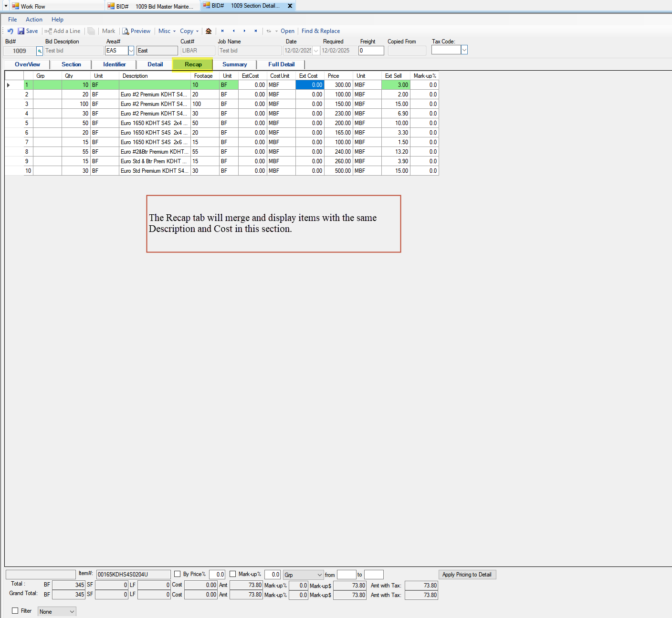The width and height of the screenshot is (672, 618).
Task: Open the Filter None dropdown
Action: 72,612
